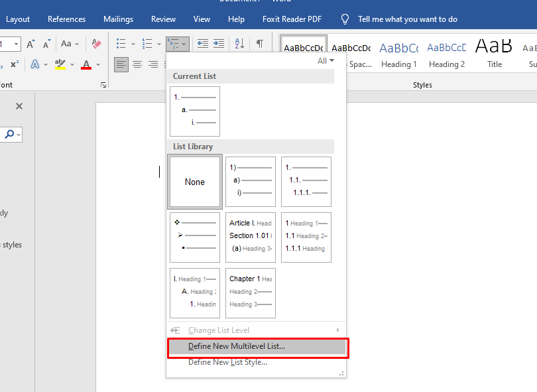Sort the selected text alphabetically

click(239, 44)
